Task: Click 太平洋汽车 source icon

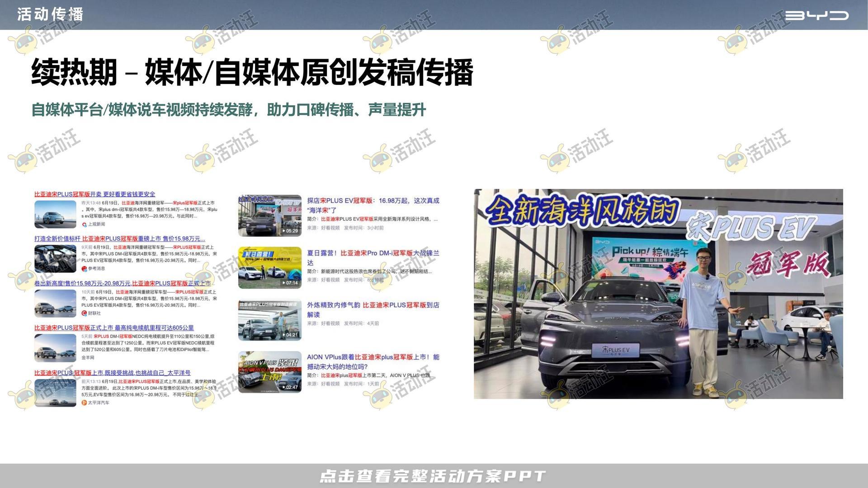Action: point(84,403)
